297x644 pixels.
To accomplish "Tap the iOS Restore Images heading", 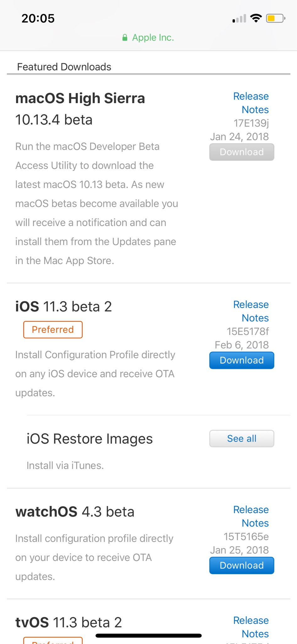I will (89, 439).
